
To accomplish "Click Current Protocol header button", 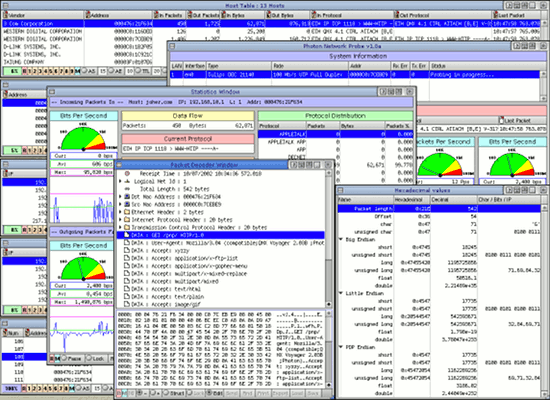I will [188, 139].
